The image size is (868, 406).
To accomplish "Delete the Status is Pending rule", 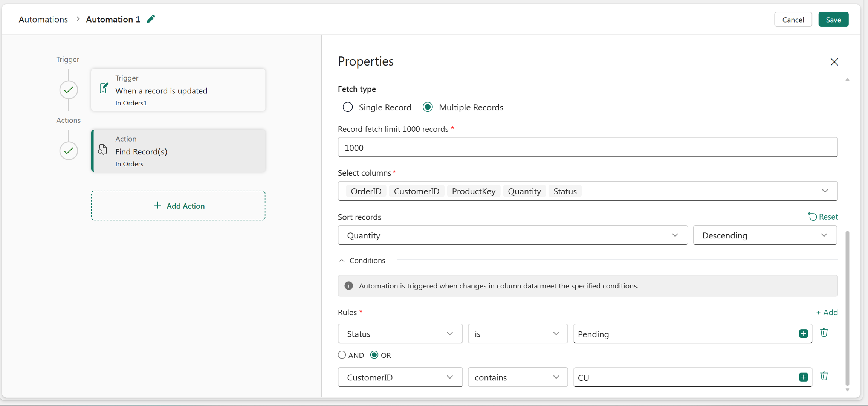I will (824, 333).
